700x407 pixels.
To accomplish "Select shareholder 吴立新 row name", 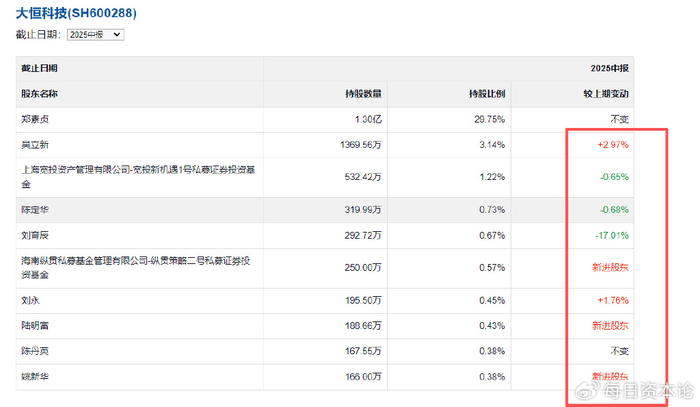I will point(35,145).
